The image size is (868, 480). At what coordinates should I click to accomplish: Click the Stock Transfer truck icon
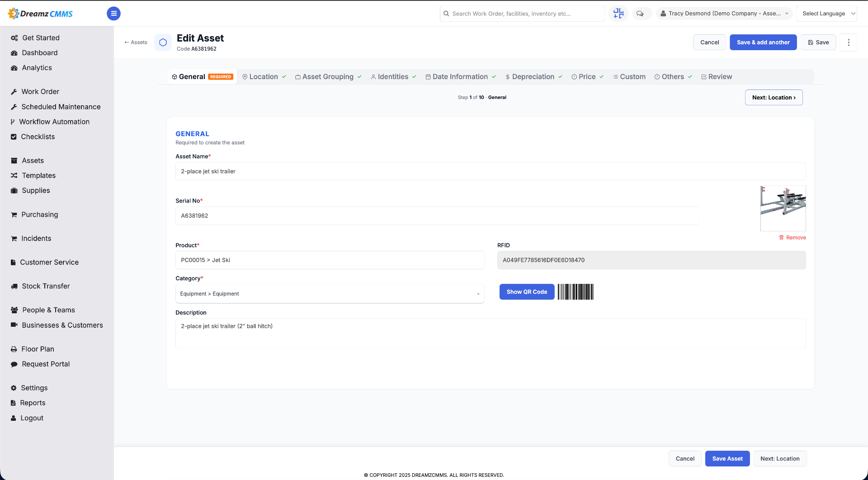pyautogui.click(x=14, y=286)
